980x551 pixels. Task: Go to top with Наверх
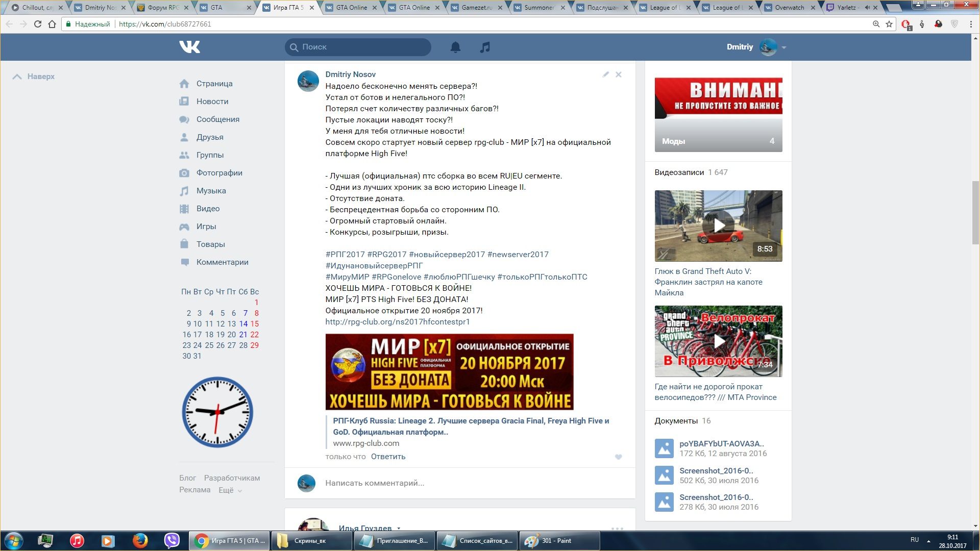pos(34,77)
